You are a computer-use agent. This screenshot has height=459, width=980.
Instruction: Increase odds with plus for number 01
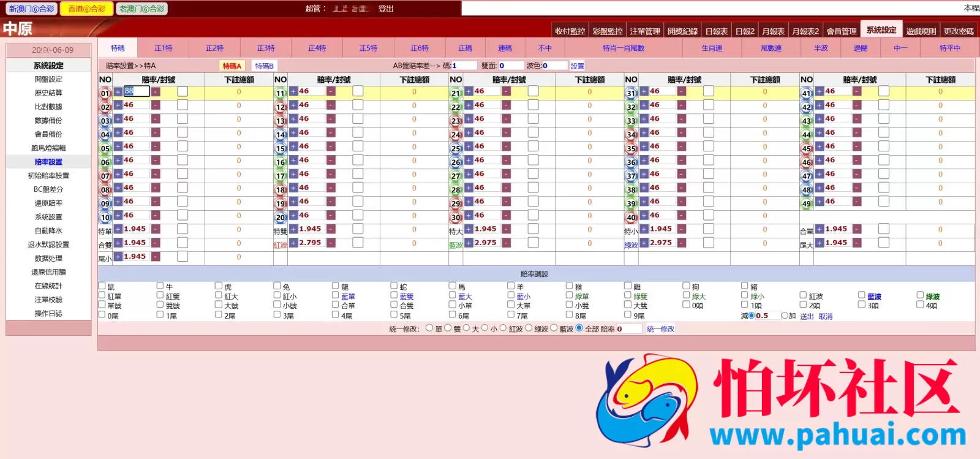click(118, 92)
